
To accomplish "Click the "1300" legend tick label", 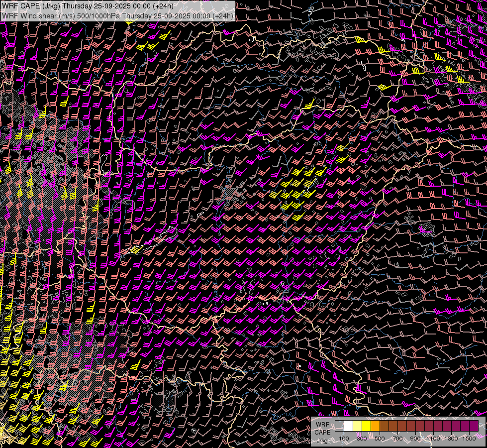I will [x=451, y=439].
